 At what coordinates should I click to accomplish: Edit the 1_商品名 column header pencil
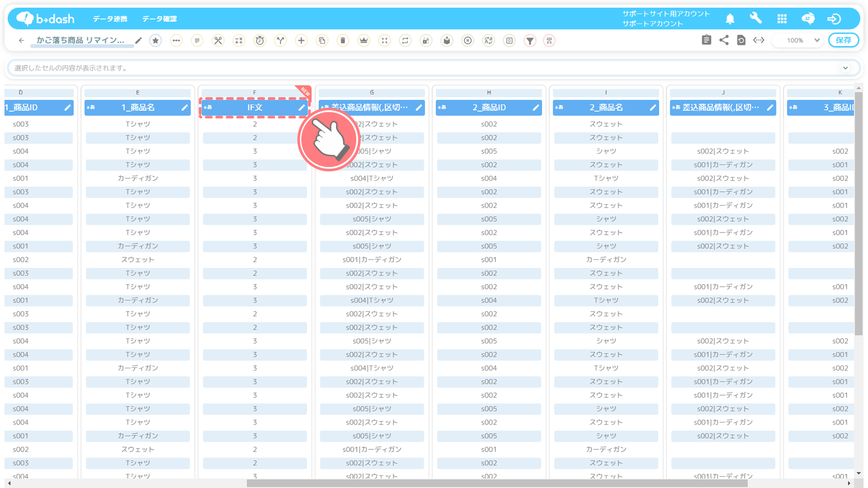point(184,108)
